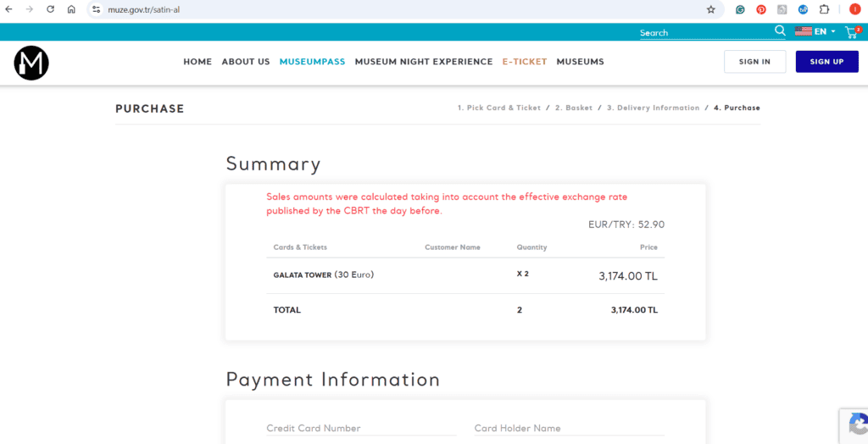Go to step 1. Pick Card & Ticket
Viewport: 868px width, 444px height.
[x=498, y=108]
